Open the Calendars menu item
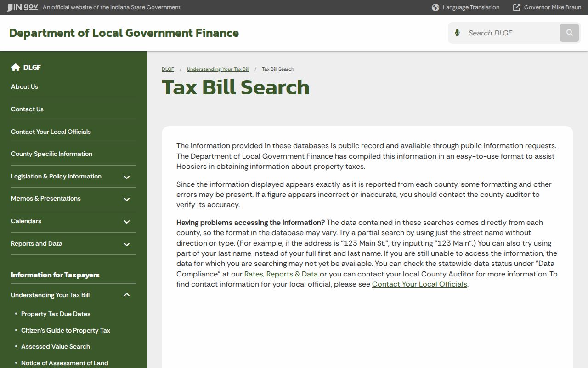588x368 pixels. pyautogui.click(x=26, y=221)
